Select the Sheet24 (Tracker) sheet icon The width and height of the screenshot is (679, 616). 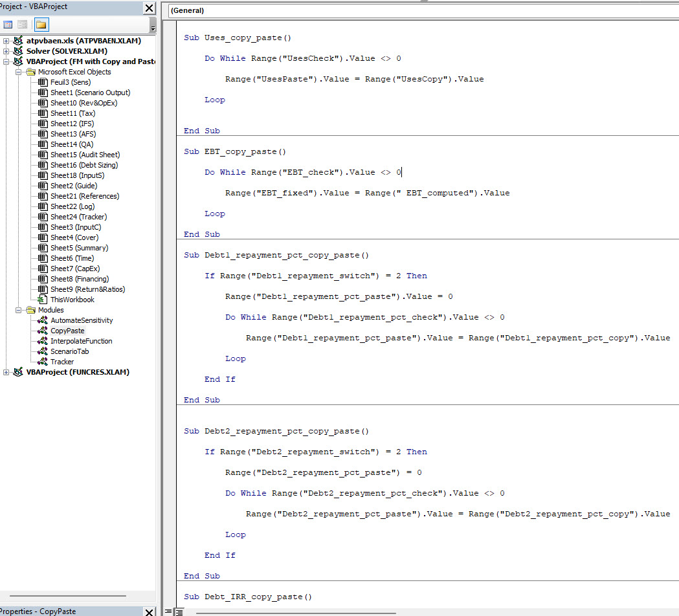point(43,217)
